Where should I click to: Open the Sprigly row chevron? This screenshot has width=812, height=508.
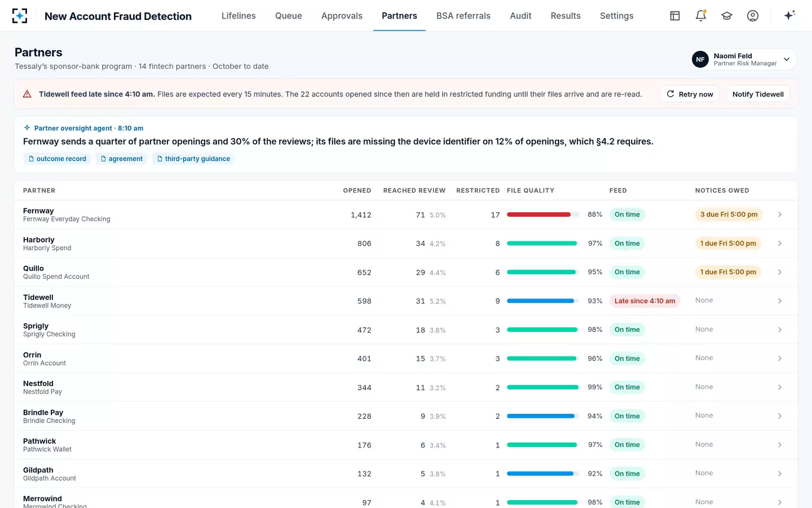(780, 330)
